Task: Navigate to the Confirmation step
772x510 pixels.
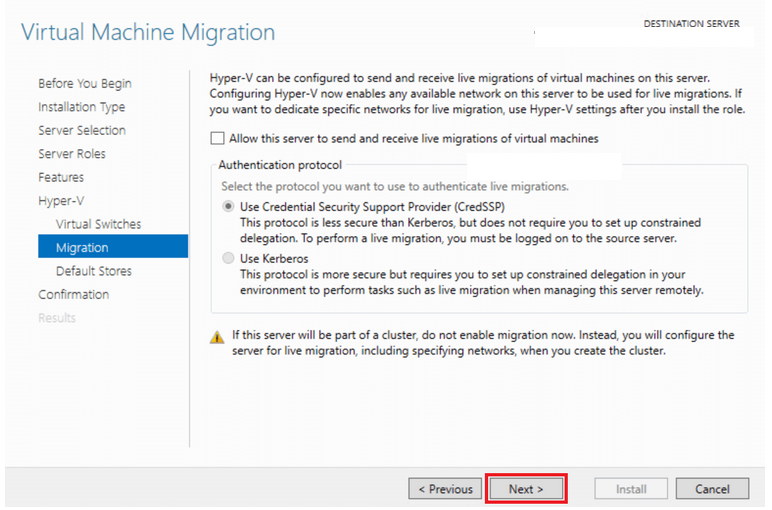Action: point(74,294)
